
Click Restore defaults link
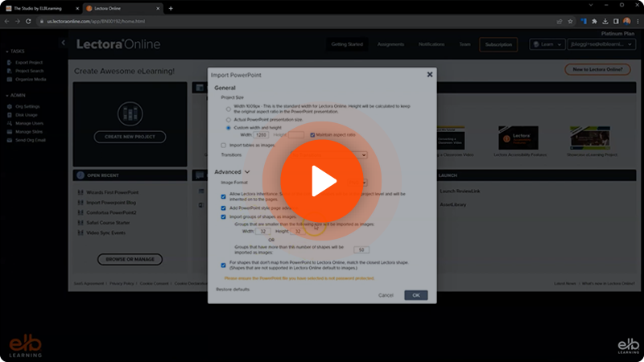(233, 290)
